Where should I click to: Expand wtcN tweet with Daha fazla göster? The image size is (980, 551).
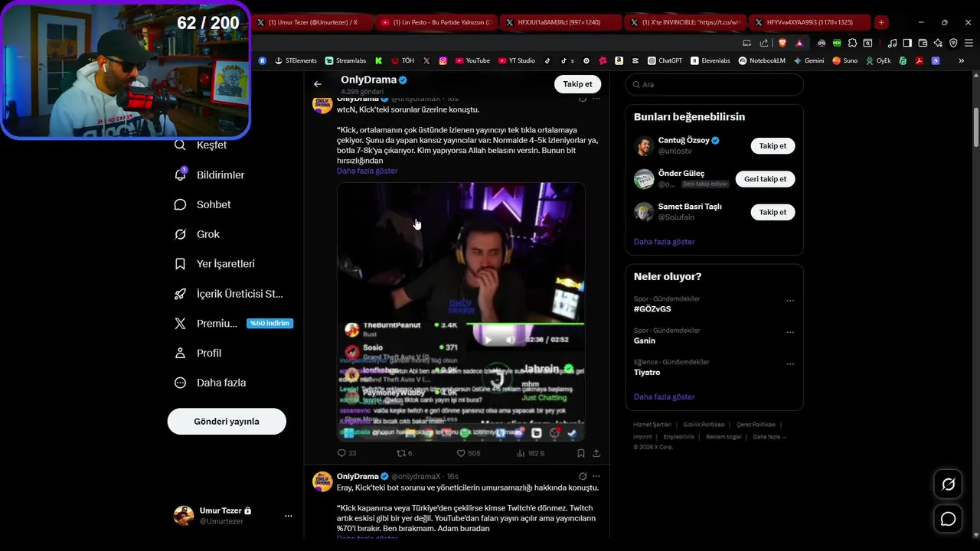pyautogui.click(x=367, y=171)
